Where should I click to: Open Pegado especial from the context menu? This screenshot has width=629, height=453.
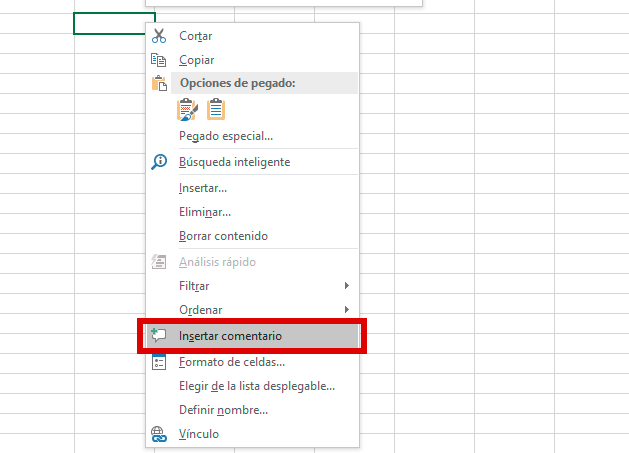click(226, 136)
